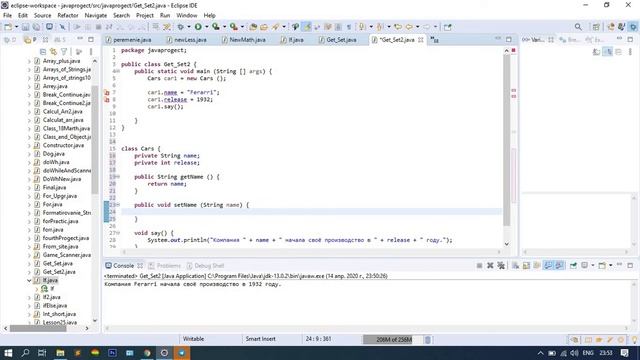Toggle Mark Occurrences in the main toolbar
This screenshot has height=360, width=640.
pyautogui.click(x=307, y=27)
